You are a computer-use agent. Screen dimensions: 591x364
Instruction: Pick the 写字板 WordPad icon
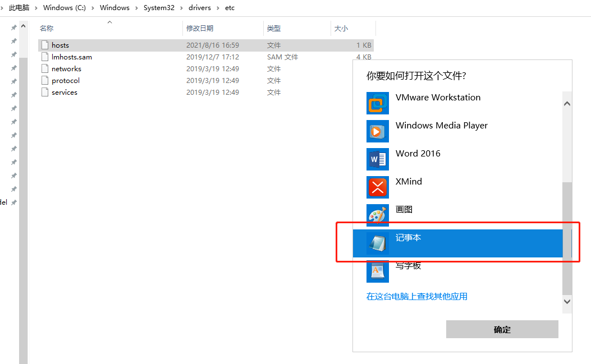[377, 271]
